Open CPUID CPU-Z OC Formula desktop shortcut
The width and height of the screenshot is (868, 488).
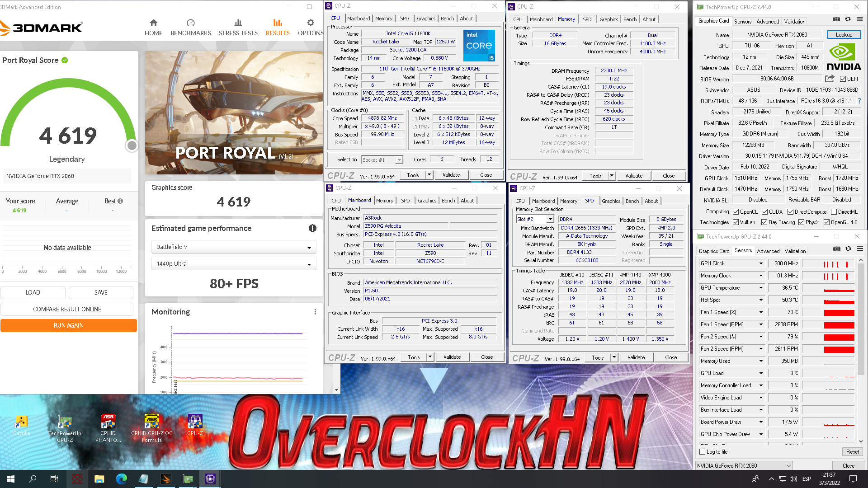[x=151, y=428]
